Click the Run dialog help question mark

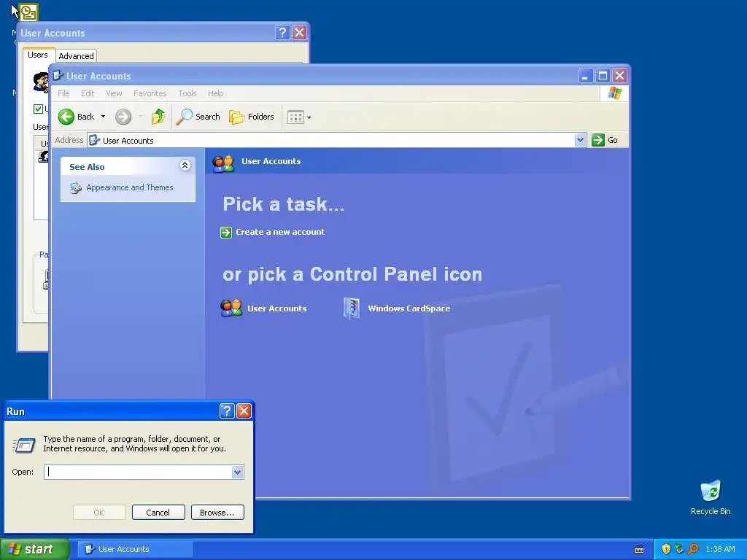coord(227,411)
